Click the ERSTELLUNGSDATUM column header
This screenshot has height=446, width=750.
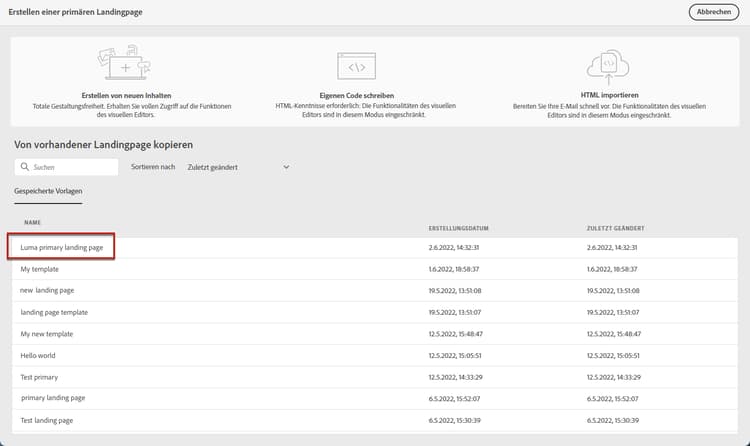pyautogui.click(x=456, y=227)
